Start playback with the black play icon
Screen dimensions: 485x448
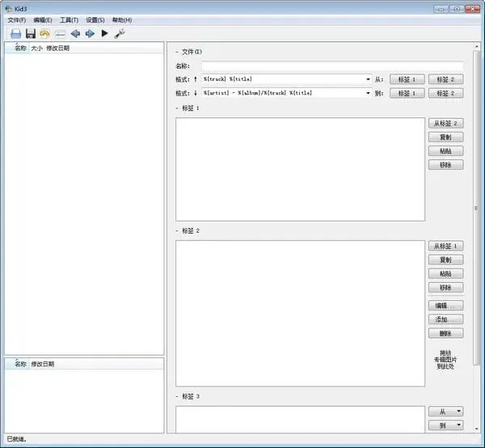tap(104, 33)
